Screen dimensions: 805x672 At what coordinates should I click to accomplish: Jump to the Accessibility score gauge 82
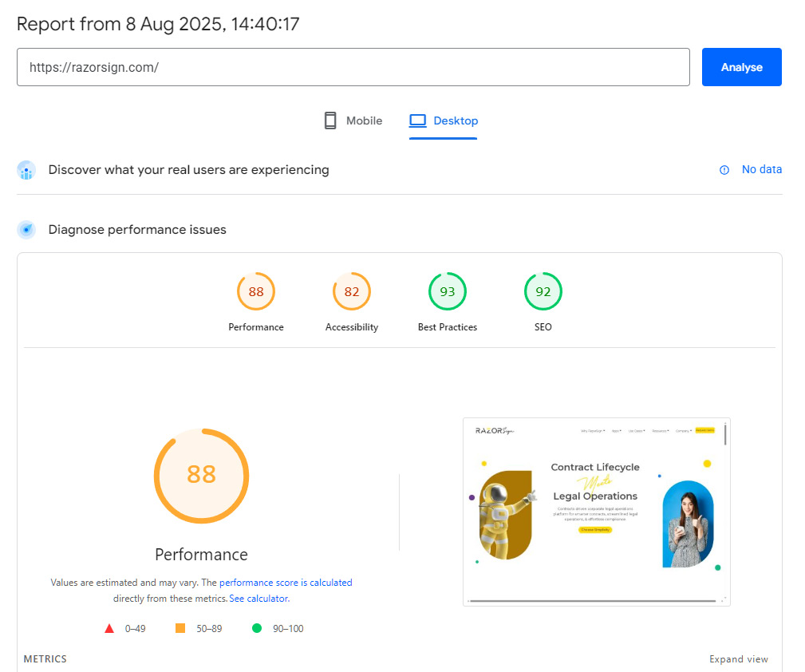(352, 291)
